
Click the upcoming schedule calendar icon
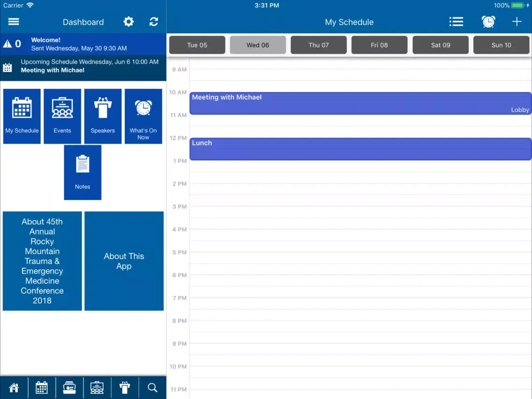[x=7, y=67]
